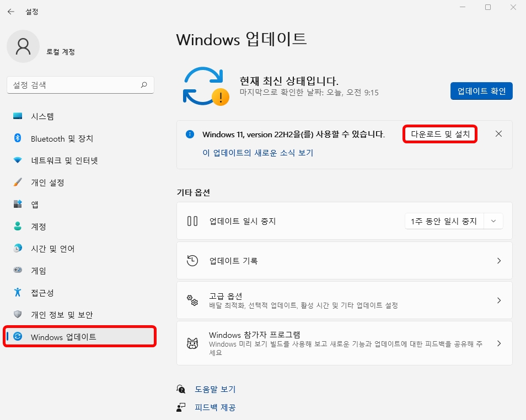The width and height of the screenshot is (526, 420).
Task: Click the 1주 동안 일시 중지 button
Action: tap(444, 221)
